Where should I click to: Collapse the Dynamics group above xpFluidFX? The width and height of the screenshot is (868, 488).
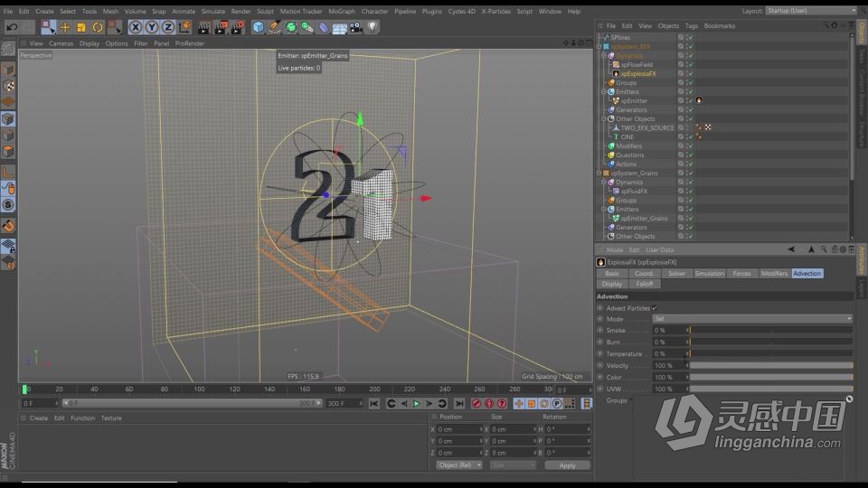click(604, 182)
